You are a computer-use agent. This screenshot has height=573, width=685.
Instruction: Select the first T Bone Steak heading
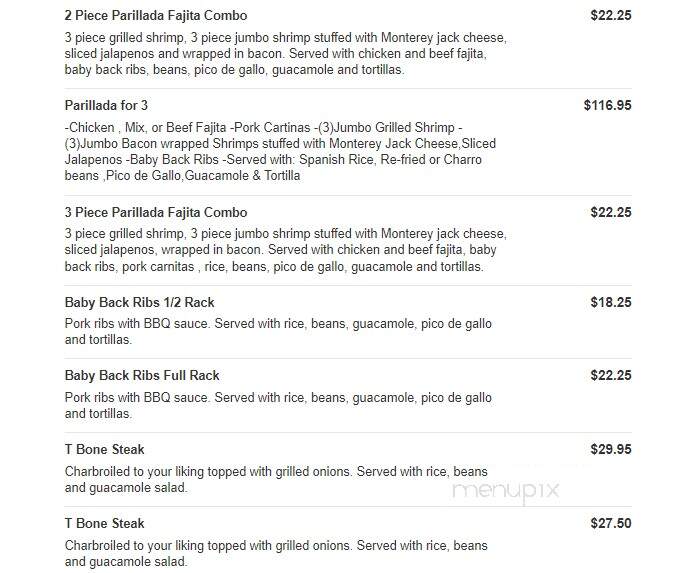104,450
